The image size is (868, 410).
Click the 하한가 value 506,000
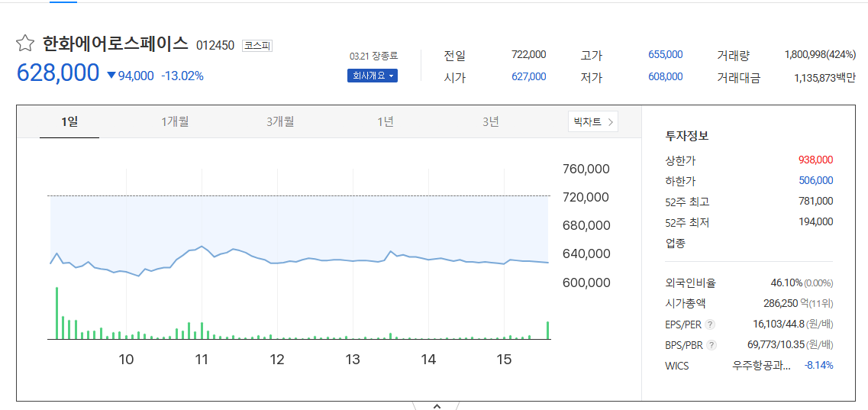(815, 180)
